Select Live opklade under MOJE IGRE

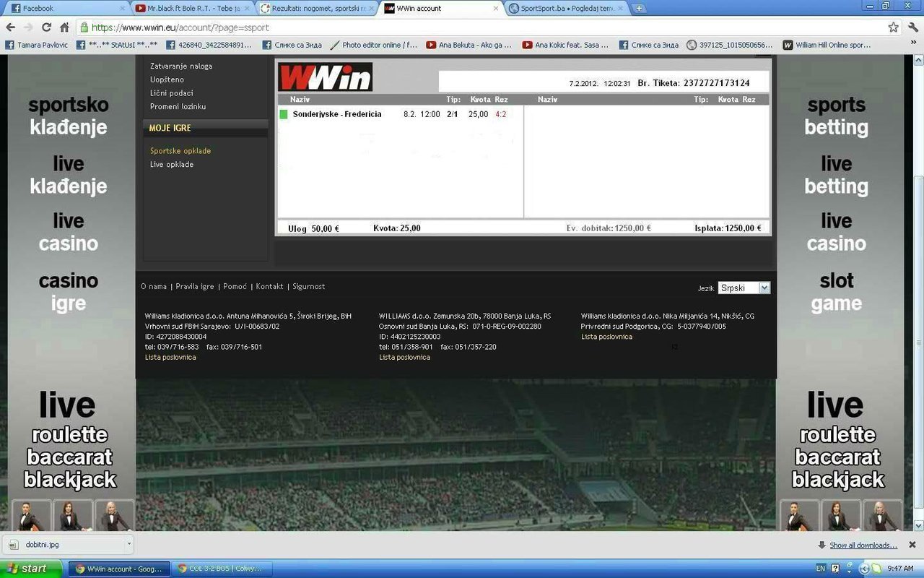click(171, 165)
